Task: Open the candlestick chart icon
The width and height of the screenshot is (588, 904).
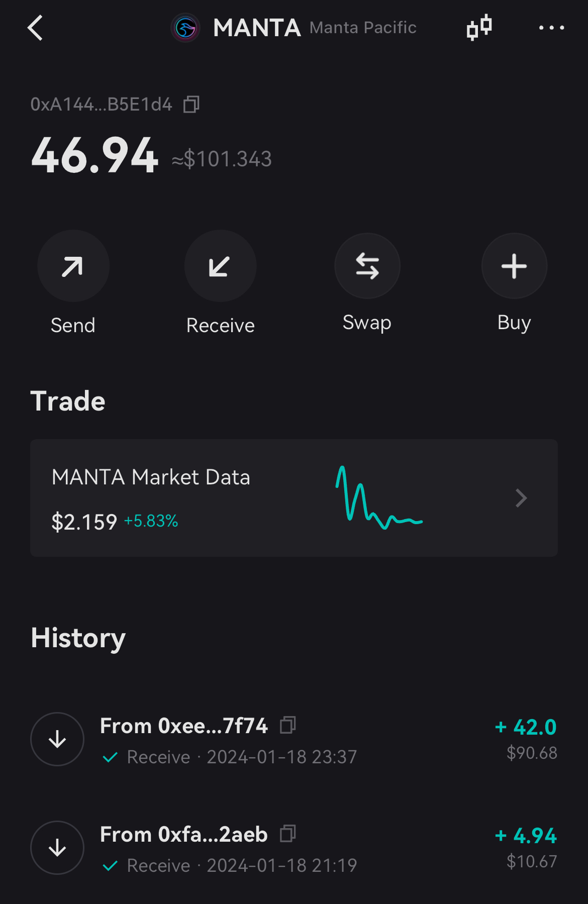Action: [x=479, y=27]
